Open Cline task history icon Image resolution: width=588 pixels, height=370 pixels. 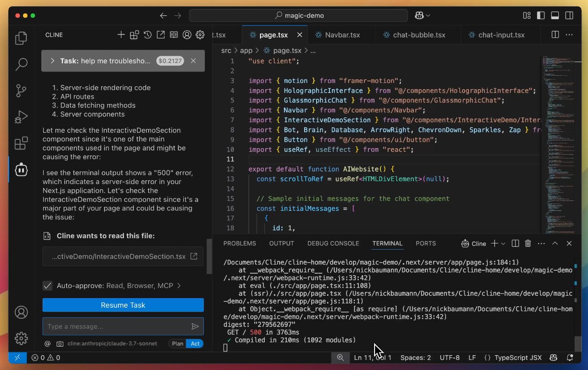pyautogui.click(x=148, y=35)
